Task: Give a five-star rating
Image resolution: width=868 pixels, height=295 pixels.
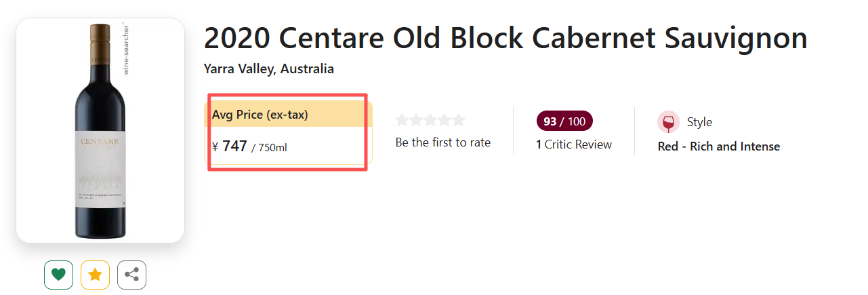Action: click(x=459, y=120)
